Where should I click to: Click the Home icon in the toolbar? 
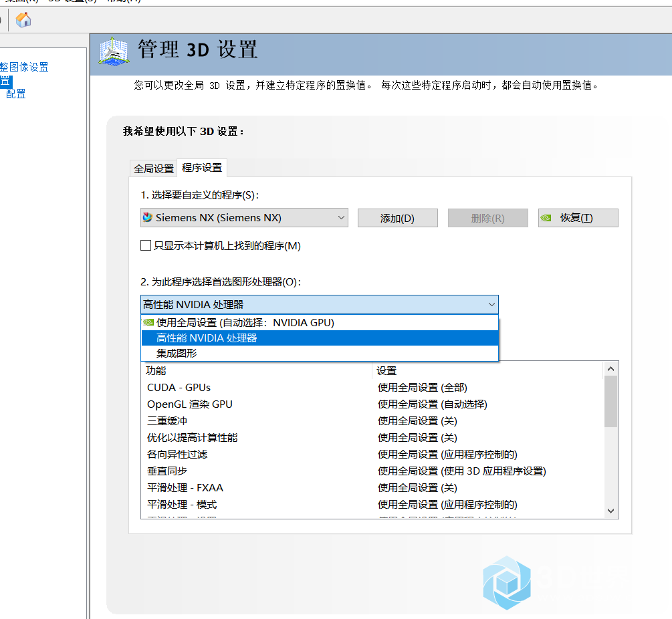click(x=23, y=19)
